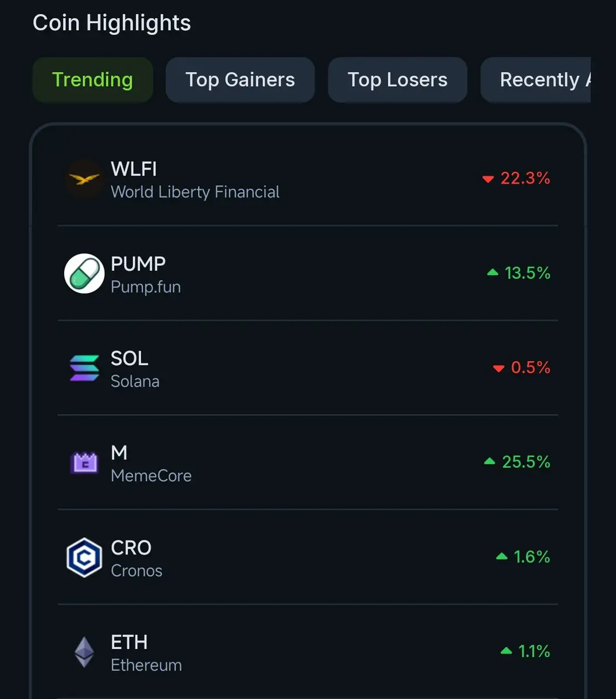616x699 pixels.
Task: Click the Coin Highlights heading
Action: [112, 23]
